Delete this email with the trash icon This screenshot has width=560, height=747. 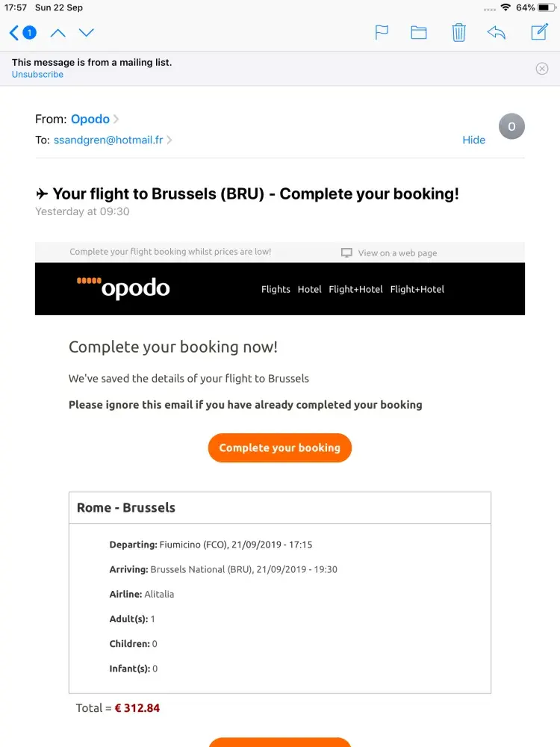click(458, 33)
